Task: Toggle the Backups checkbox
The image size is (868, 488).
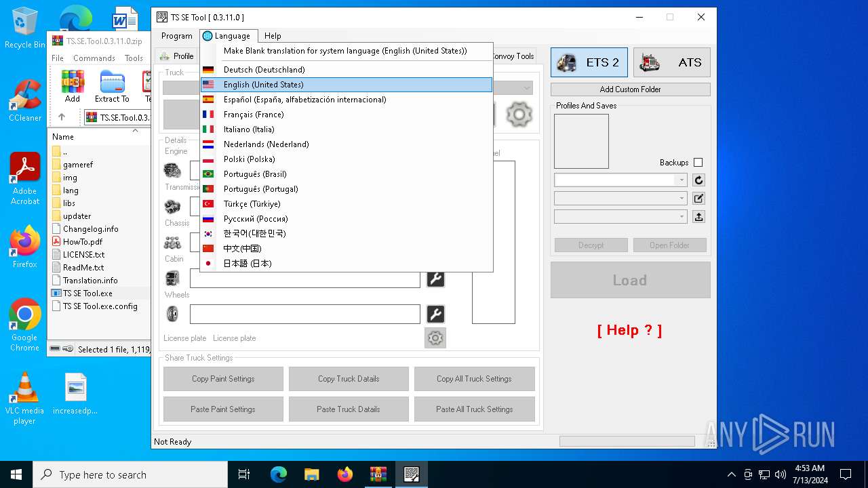Action: 698,163
